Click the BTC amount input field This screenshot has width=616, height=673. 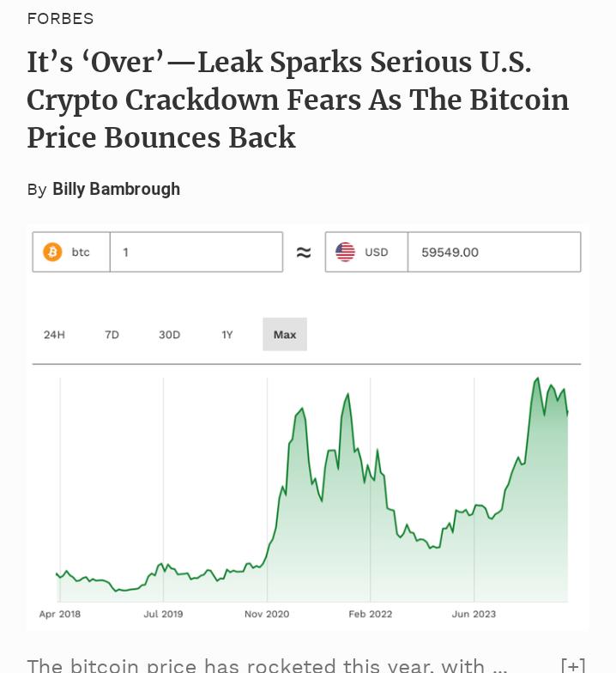[196, 252]
